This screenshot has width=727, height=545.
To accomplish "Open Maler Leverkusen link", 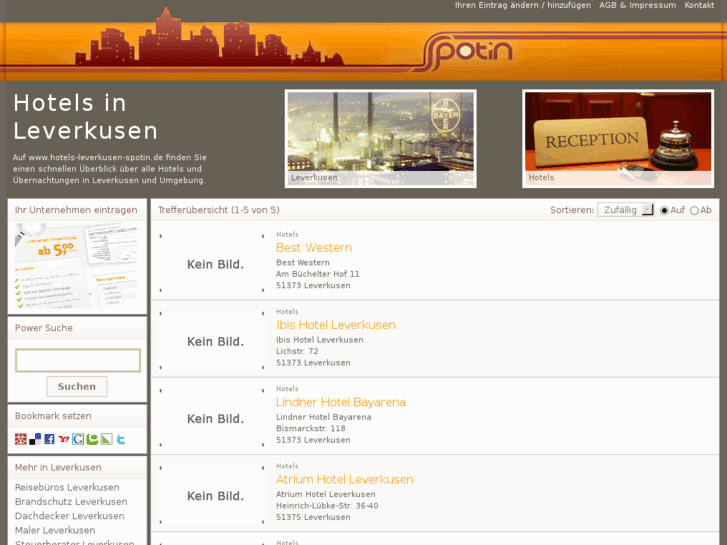I will coord(55,531).
